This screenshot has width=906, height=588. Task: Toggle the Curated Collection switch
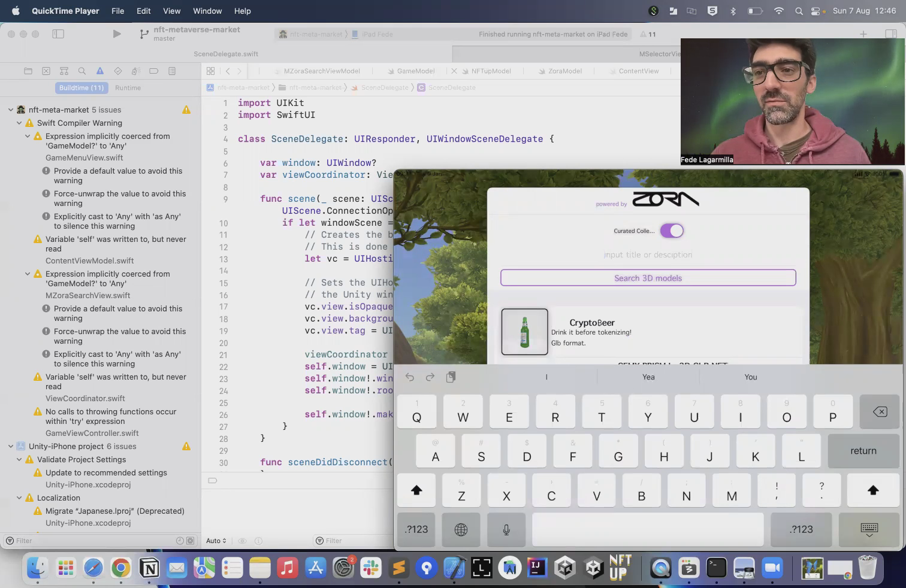click(672, 231)
